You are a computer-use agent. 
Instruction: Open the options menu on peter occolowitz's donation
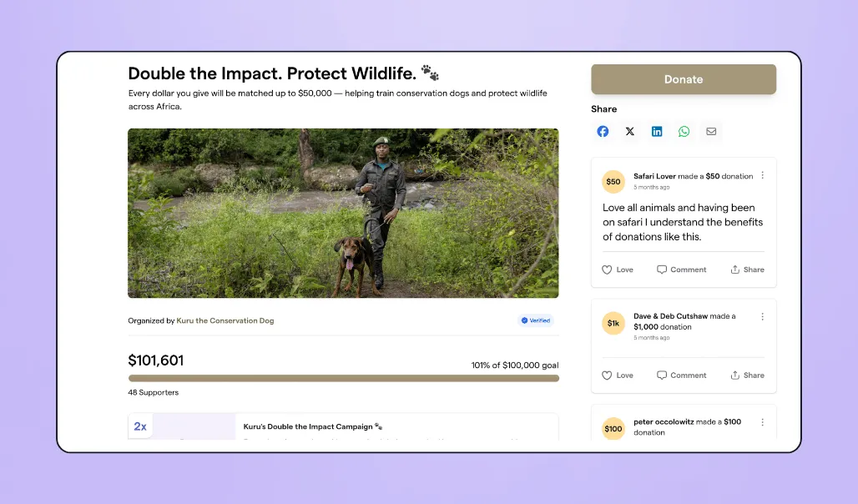[x=762, y=421]
